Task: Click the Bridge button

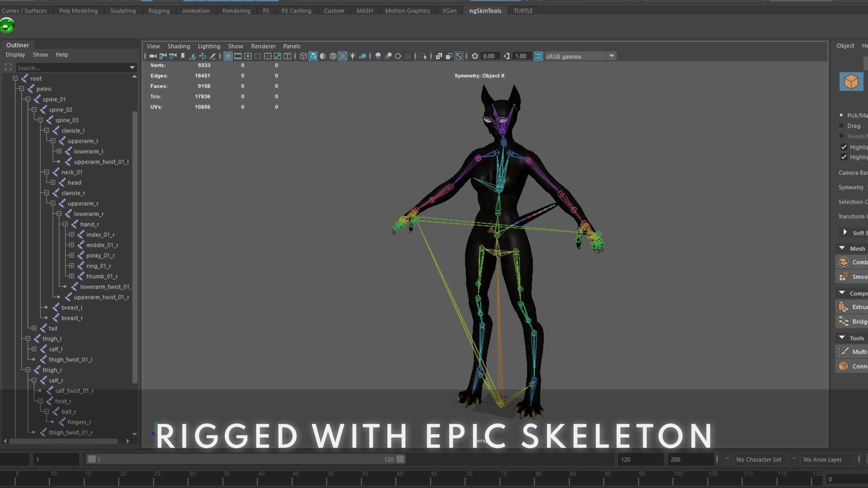Action: click(x=852, y=321)
